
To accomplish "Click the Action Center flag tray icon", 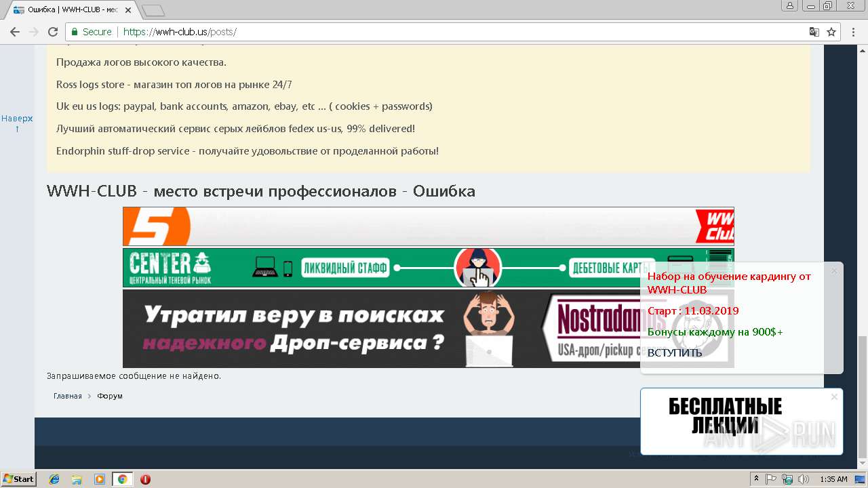I will click(x=772, y=479).
